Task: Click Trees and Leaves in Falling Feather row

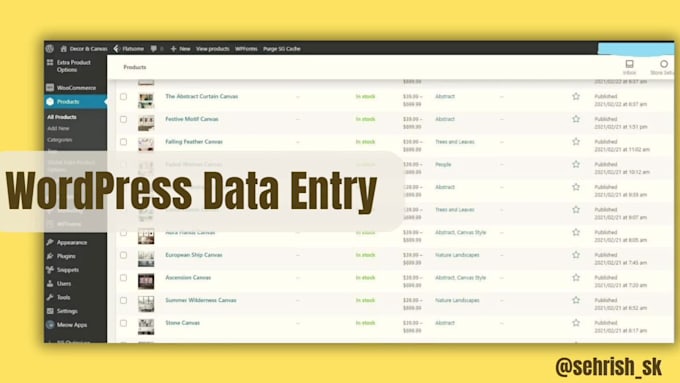Action: (x=455, y=142)
